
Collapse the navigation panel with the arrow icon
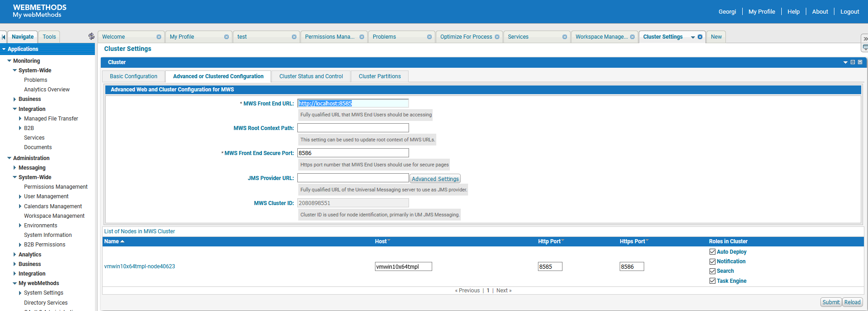(4, 37)
